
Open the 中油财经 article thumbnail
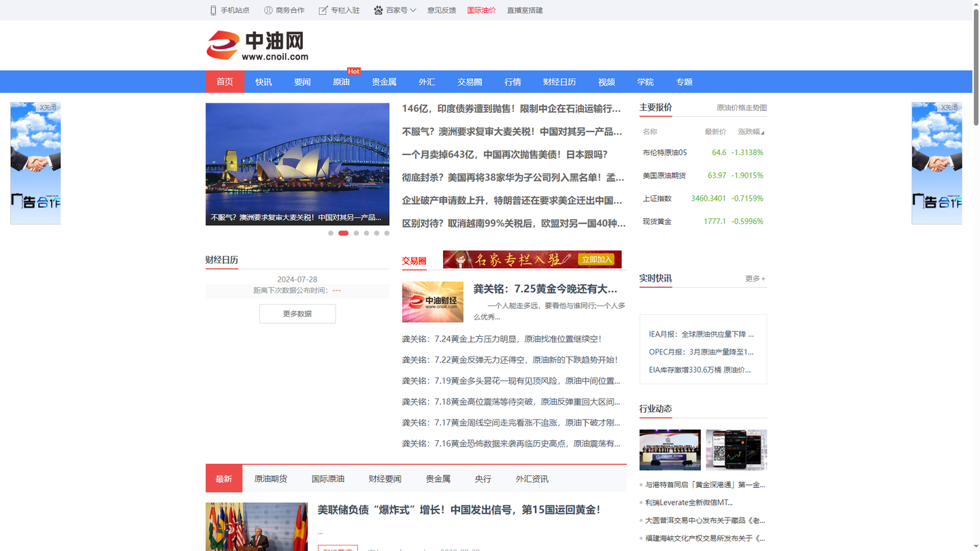point(433,302)
